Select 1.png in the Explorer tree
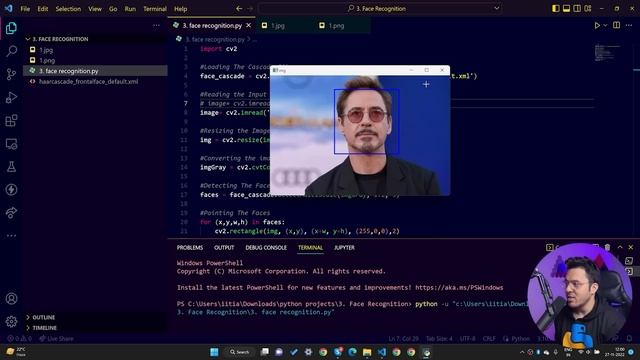 47,60
